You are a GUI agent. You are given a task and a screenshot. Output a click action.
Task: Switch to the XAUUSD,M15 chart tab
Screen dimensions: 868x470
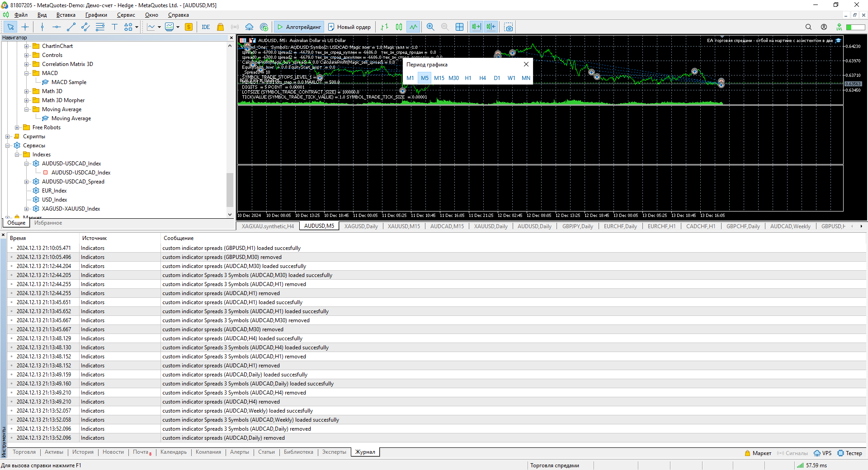click(x=403, y=226)
